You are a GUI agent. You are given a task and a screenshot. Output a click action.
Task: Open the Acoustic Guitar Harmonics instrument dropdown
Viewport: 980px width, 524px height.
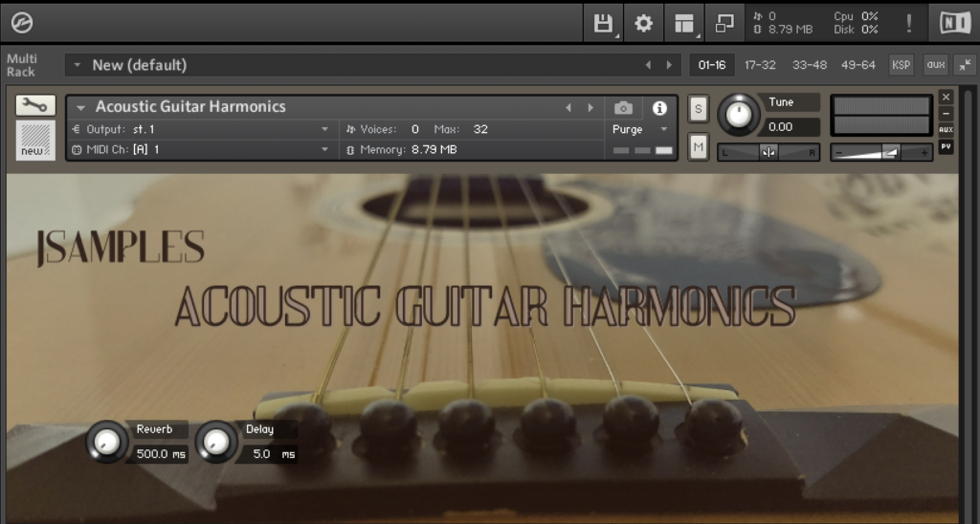[80, 107]
